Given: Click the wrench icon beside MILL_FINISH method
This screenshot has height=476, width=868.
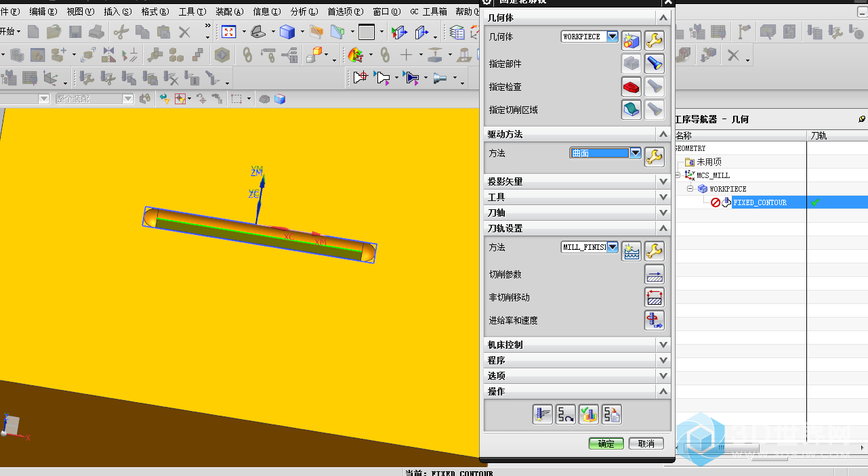Looking at the screenshot, I should click(x=654, y=251).
